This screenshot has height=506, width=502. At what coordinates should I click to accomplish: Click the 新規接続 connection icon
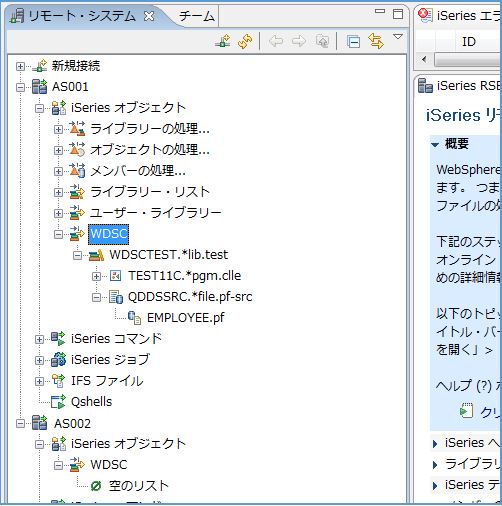click(x=40, y=65)
